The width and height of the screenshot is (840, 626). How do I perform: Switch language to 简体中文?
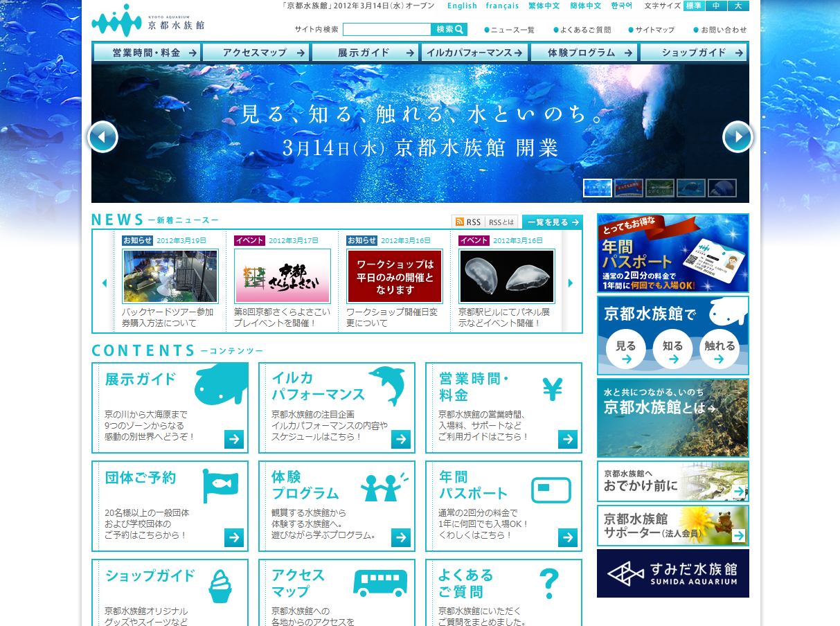(585, 6)
